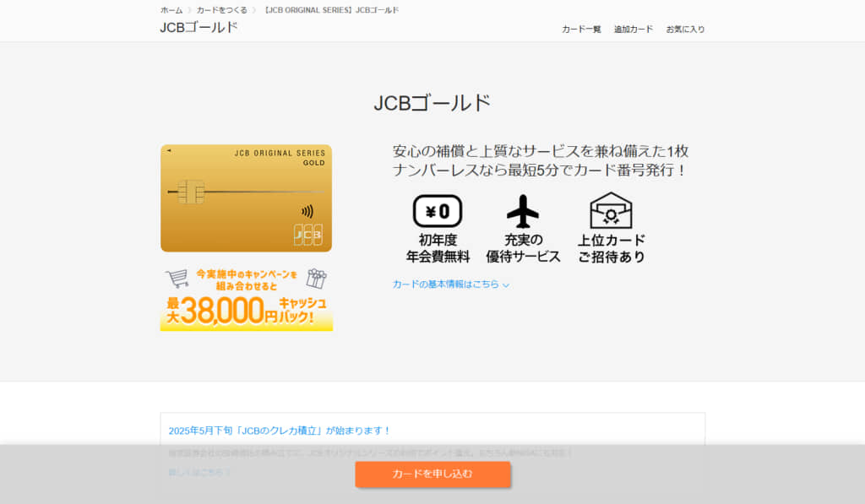Click the shopping cart icon in campaign banner
865x504 pixels.
coord(177,278)
